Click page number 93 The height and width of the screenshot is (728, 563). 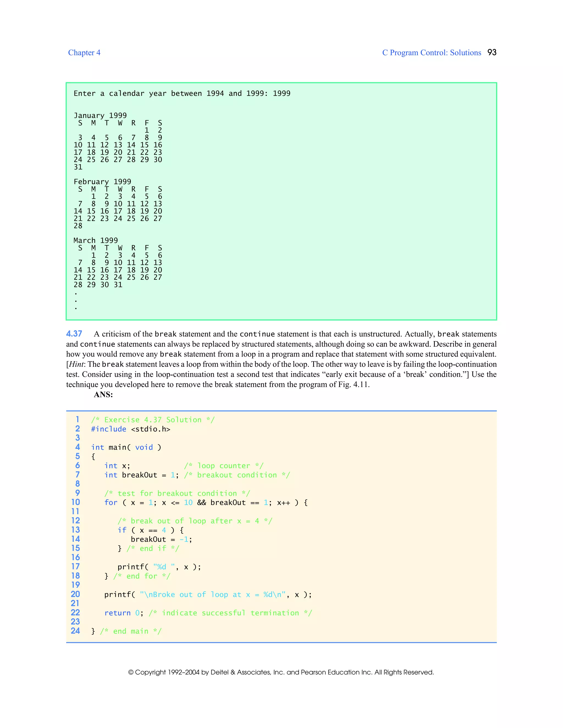point(492,52)
